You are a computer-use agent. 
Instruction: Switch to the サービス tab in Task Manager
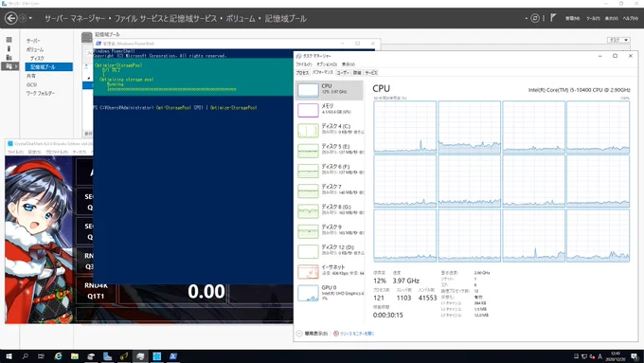click(371, 73)
